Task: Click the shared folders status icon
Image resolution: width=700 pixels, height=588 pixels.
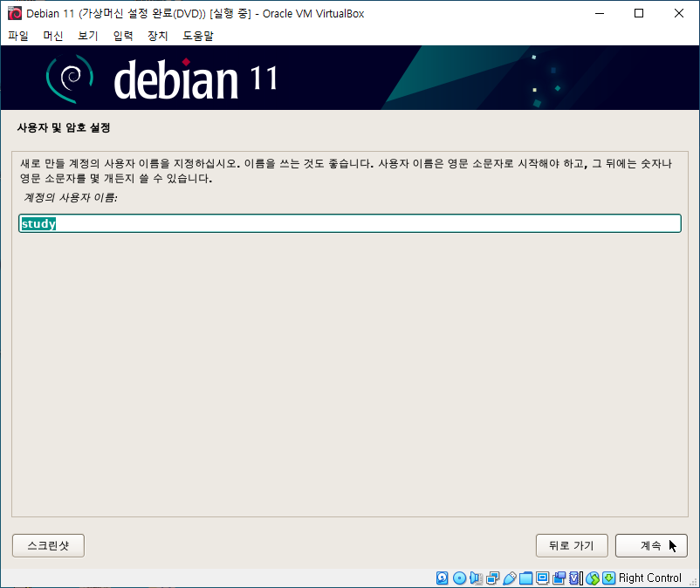Action: pyautogui.click(x=526, y=578)
